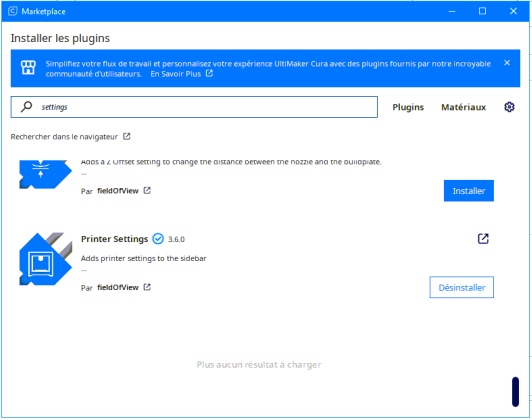Click the vertical scrollbar handle

click(515, 392)
